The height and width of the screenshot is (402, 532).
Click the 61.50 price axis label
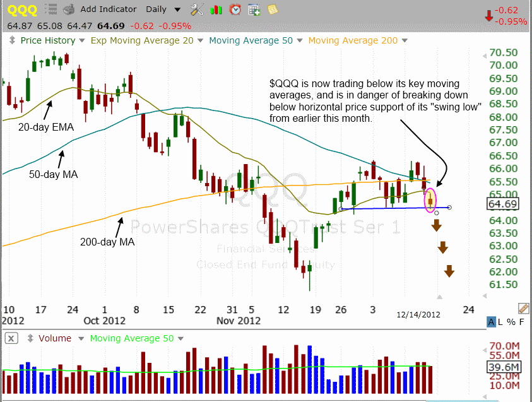504,284
